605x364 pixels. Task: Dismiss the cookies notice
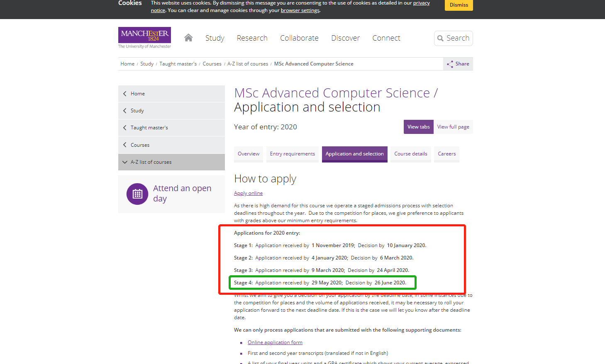[x=459, y=5]
